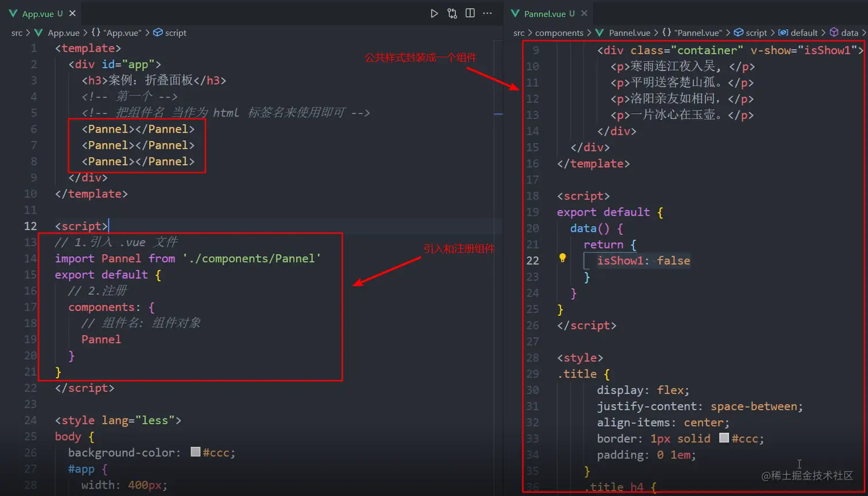Click the Vue icon in Pannel.vue breadcrumb
868x496 pixels.
(600, 33)
